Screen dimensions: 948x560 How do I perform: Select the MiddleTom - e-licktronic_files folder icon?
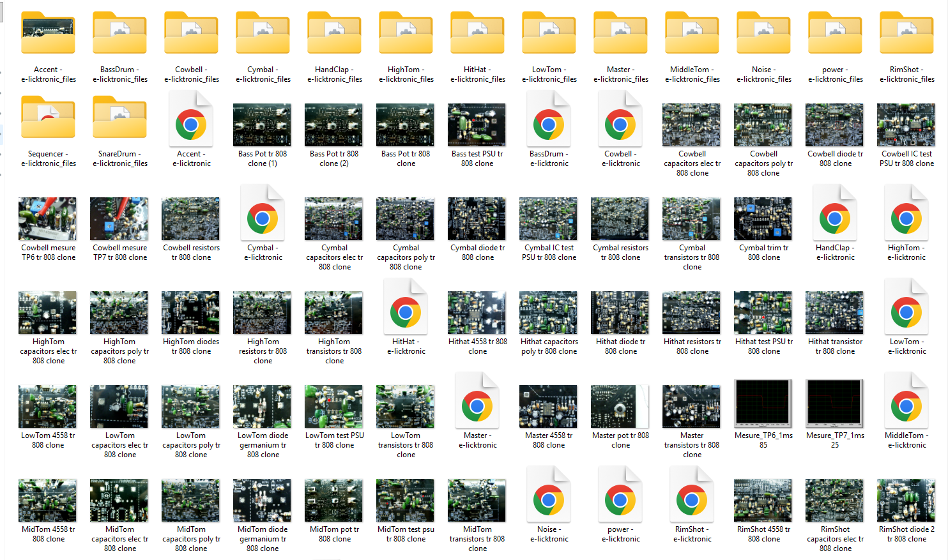[x=692, y=33]
